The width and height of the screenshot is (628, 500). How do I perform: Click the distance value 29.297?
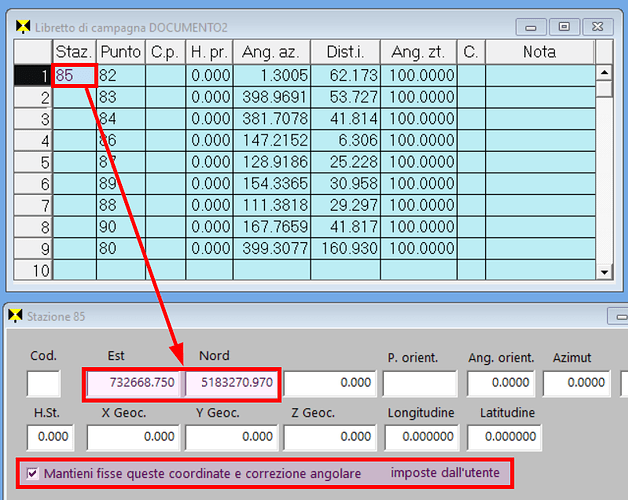(x=346, y=205)
